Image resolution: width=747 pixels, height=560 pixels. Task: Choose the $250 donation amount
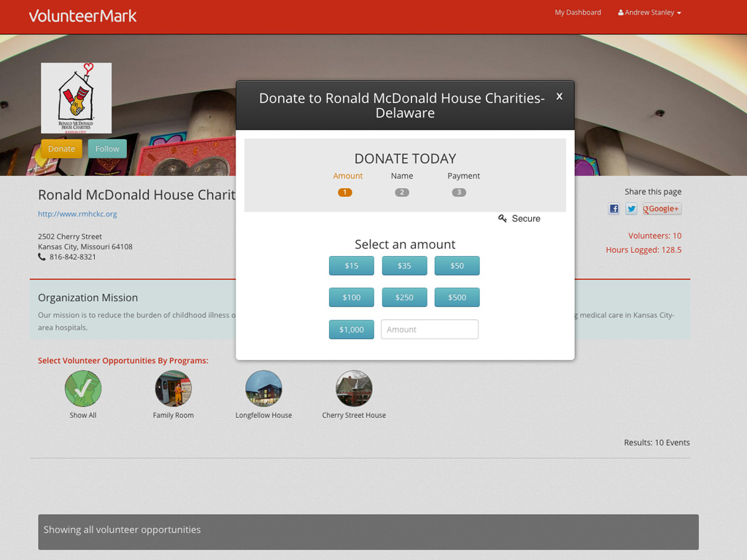(x=404, y=297)
